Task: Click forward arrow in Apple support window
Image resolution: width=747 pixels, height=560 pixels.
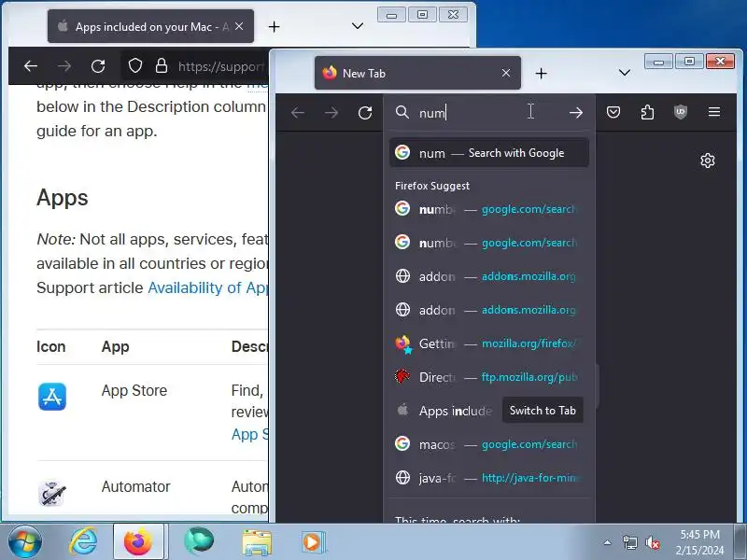Action: 63,65
